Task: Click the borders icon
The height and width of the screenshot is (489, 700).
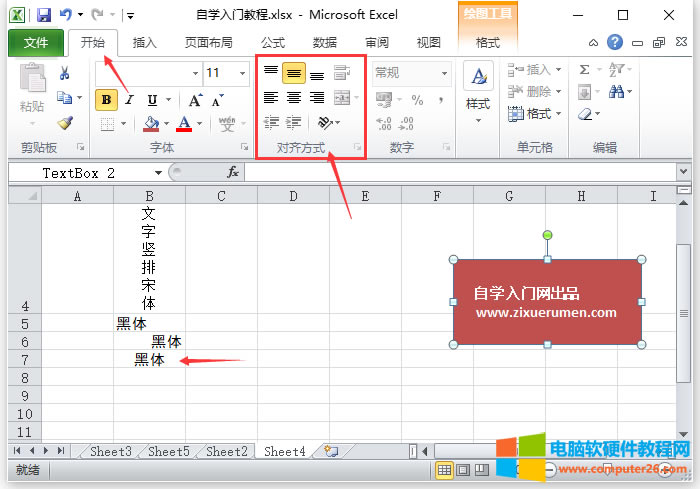Action: click(x=107, y=124)
